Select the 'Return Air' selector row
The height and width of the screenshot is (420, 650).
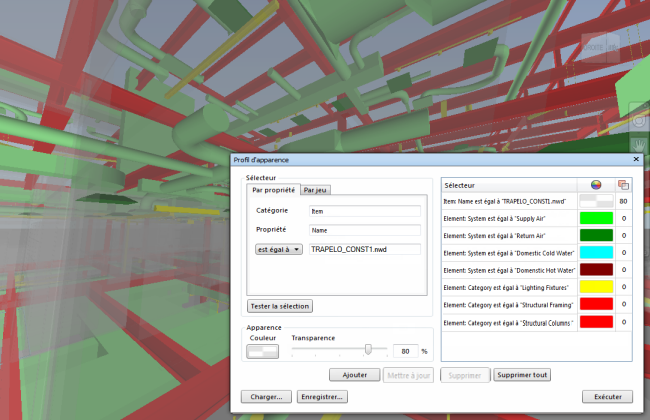coord(536,235)
